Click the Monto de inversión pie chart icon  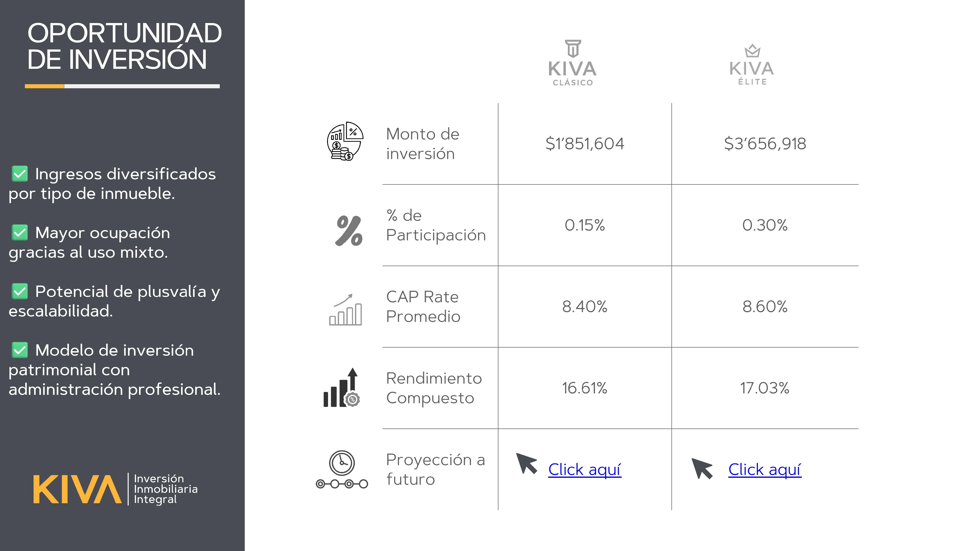tap(345, 141)
